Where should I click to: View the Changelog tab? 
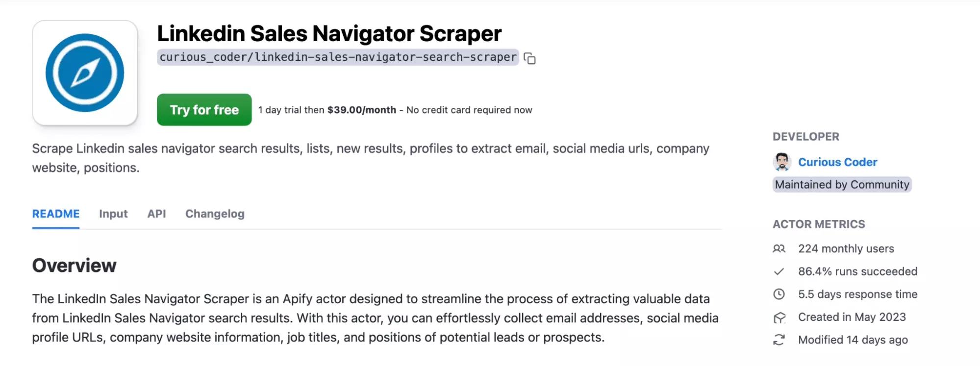pyautogui.click(x=214, y=214)
